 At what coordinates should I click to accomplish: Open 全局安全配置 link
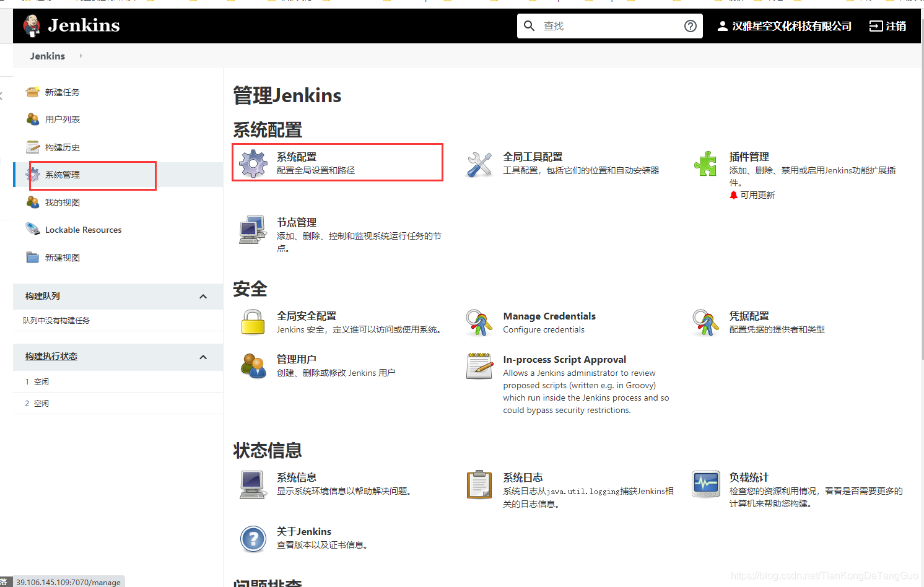point(307,316)
